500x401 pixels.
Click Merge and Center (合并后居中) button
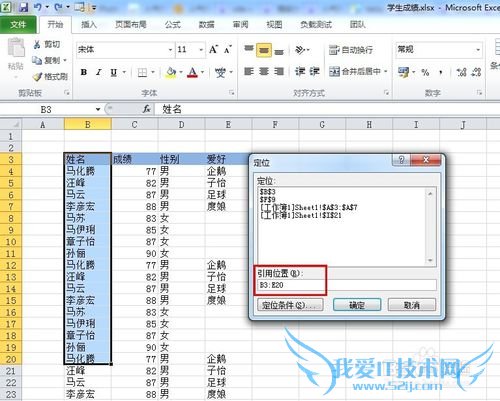355,71
